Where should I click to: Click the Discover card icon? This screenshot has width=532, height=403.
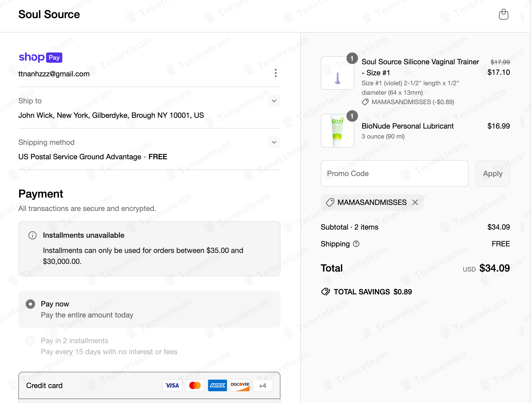tap(240, 385)
